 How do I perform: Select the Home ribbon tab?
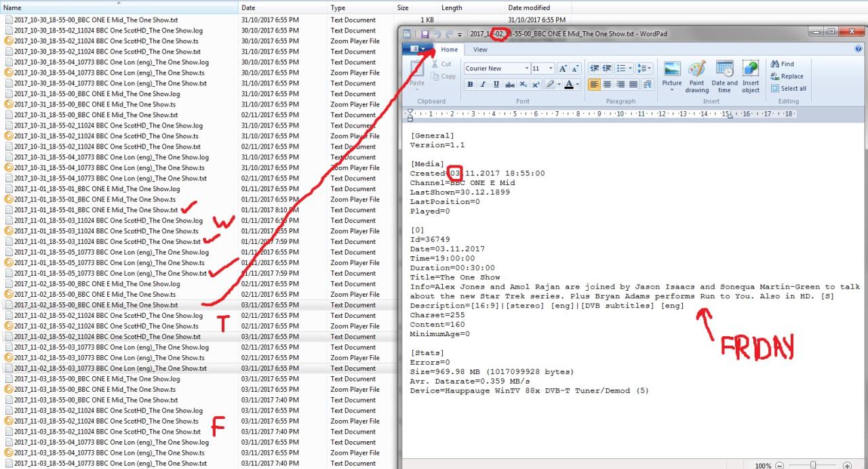tap(450, 49)
